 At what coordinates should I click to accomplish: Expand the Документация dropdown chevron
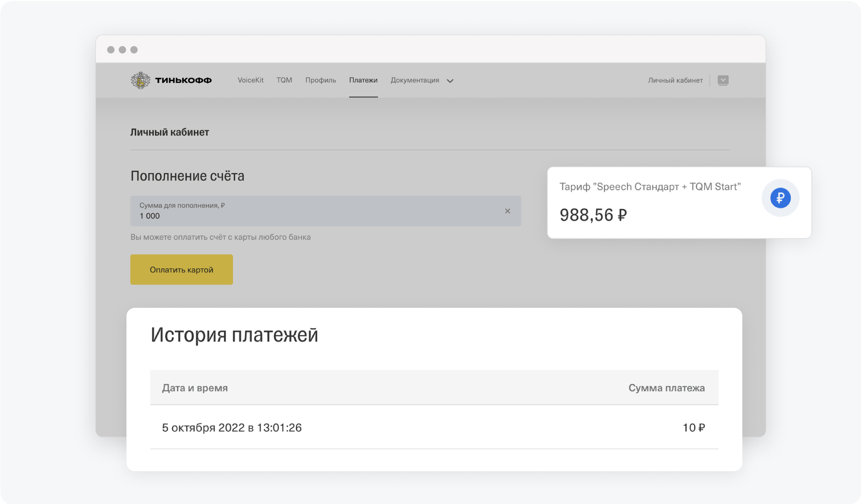tap(450, 81)
